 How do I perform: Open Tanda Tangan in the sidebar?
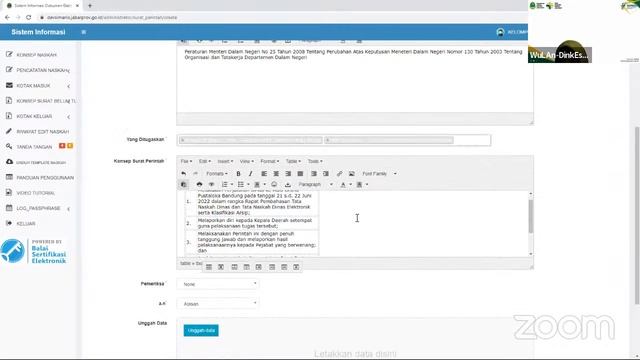pos(34,147)
